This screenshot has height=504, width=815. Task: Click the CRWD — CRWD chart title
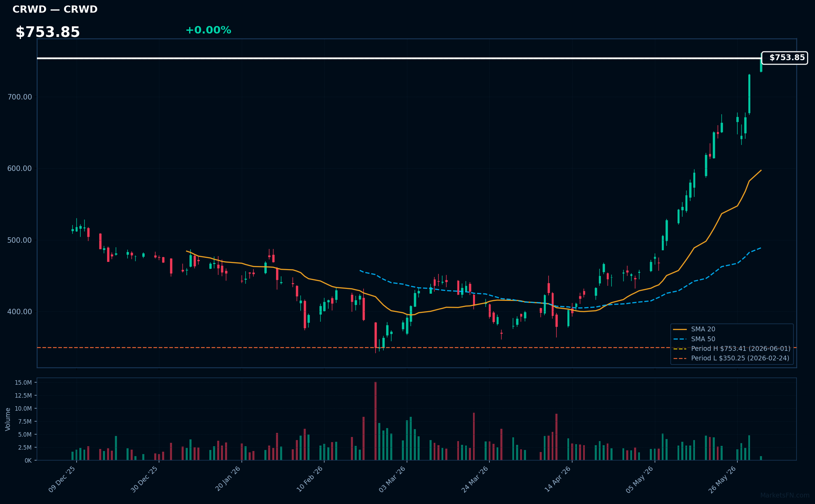click(x=55, y=10)
